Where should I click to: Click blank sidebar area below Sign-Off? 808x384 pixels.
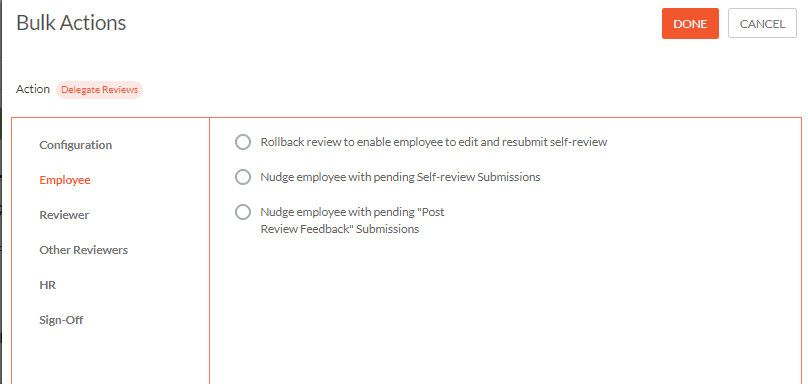click(x=110, y=358)
